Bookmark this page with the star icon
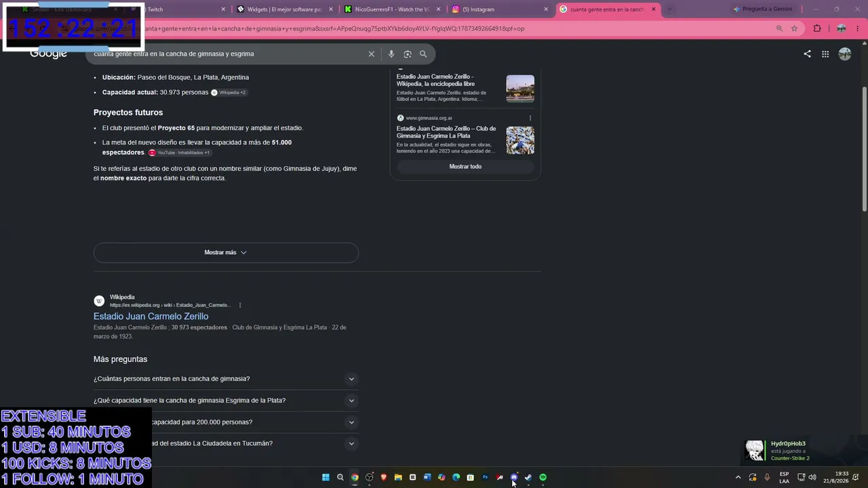868x488 pixels. [x=794, y=28]
